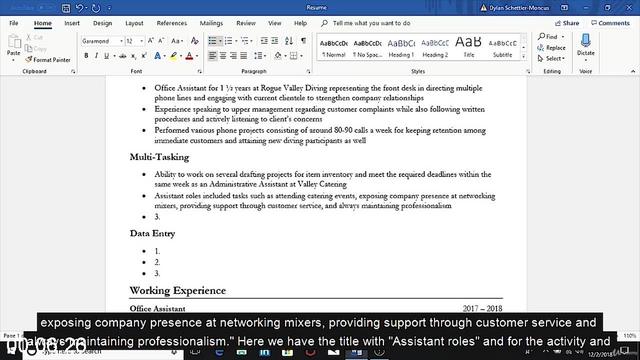
Task: Open the File menu
Action: pos(14,23)
